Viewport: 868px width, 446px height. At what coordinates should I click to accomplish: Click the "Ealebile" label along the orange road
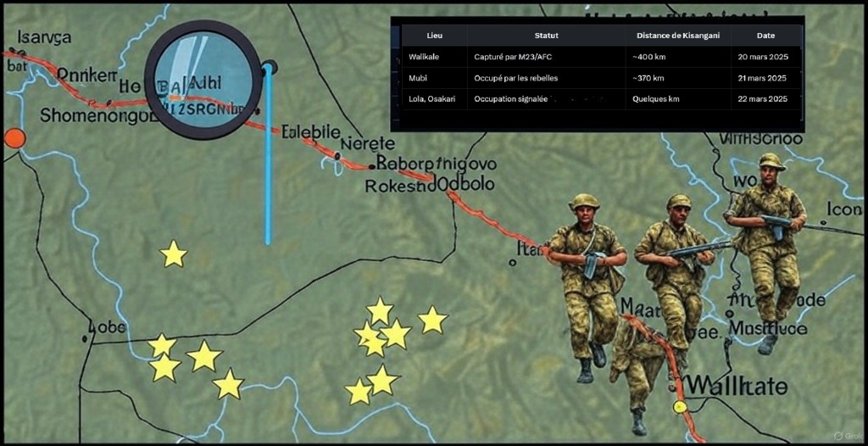310,132
